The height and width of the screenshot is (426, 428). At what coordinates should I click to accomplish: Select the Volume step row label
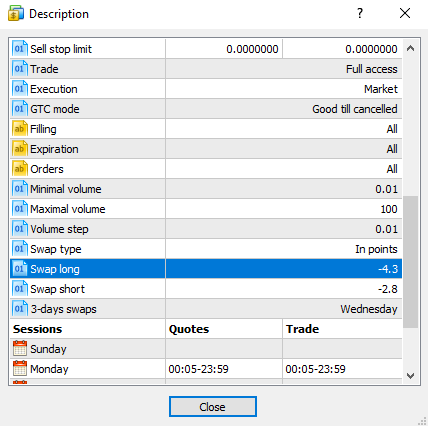60,229
